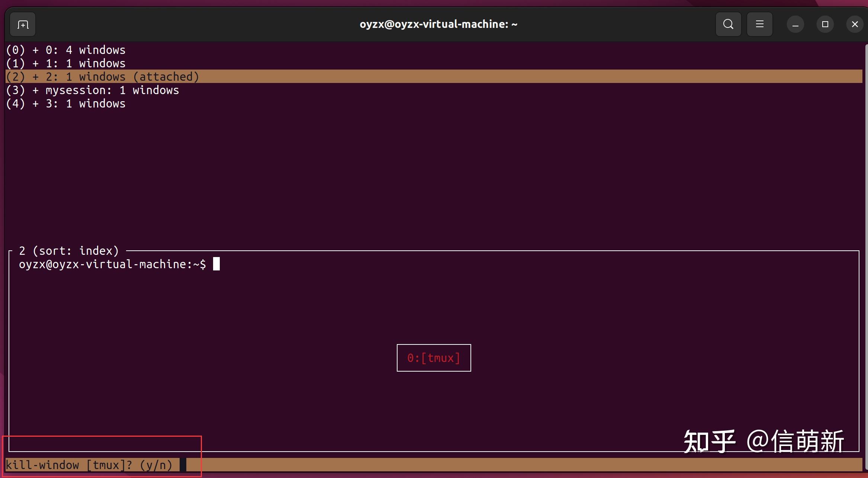Restore the terminal window size
The image size is (868, 478).
pyautogui.click(x=825, y=24)
